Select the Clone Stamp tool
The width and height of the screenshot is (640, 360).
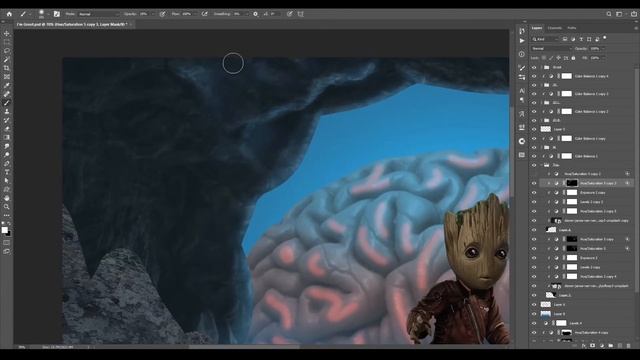[7, 111]
